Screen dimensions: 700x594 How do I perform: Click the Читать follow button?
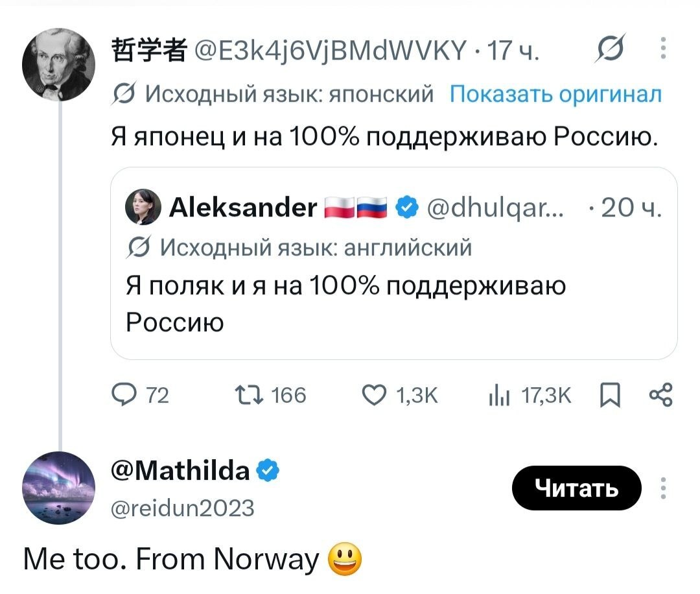pyautogui.click(x=576, y=488)
